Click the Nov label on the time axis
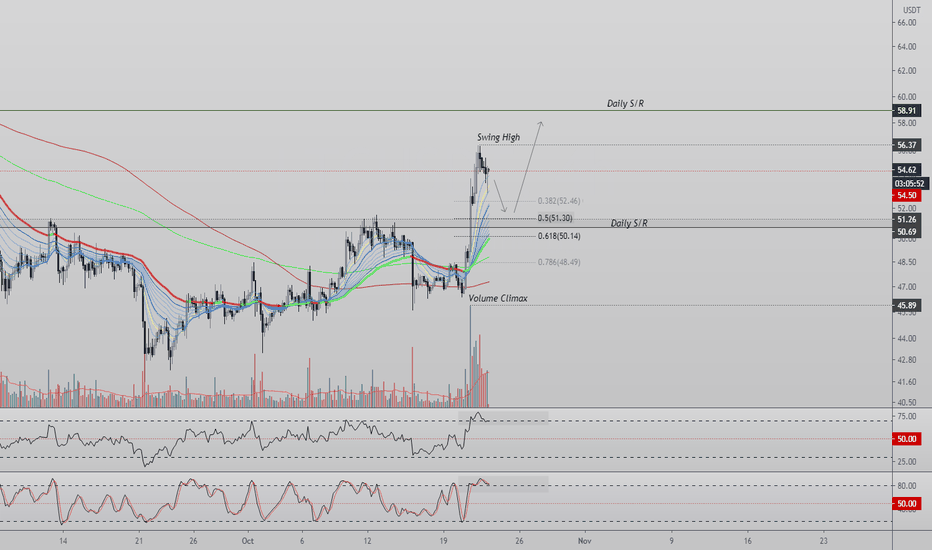 click(x=585, y=541)
